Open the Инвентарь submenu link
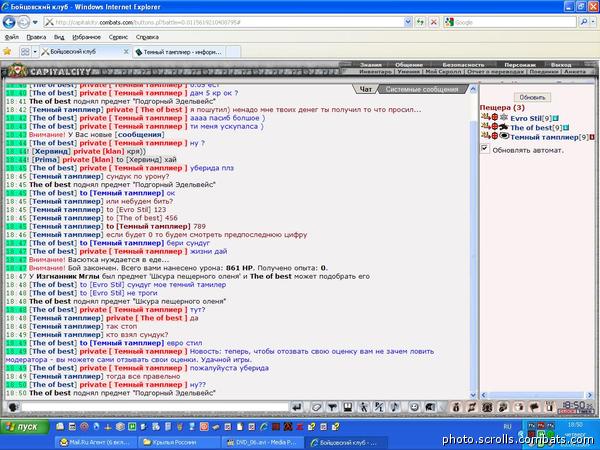600x450 pixels. (x=375, y=72)
